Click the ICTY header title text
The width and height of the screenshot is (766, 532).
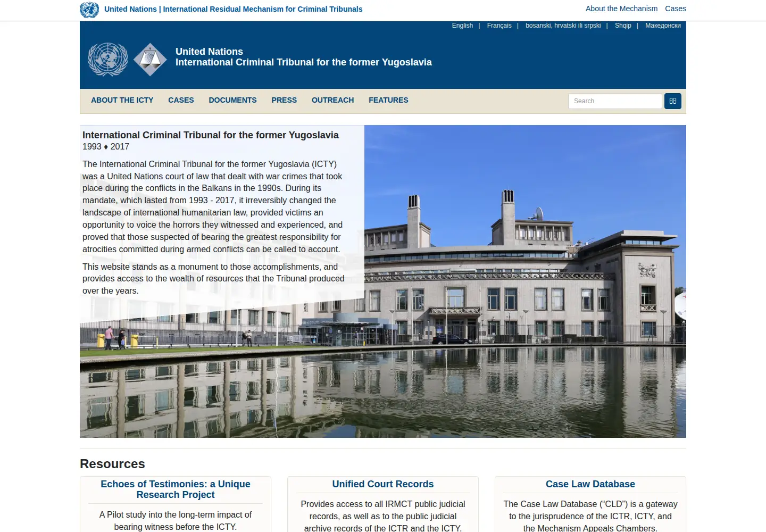pyautogui.click(x=304, y=57)
